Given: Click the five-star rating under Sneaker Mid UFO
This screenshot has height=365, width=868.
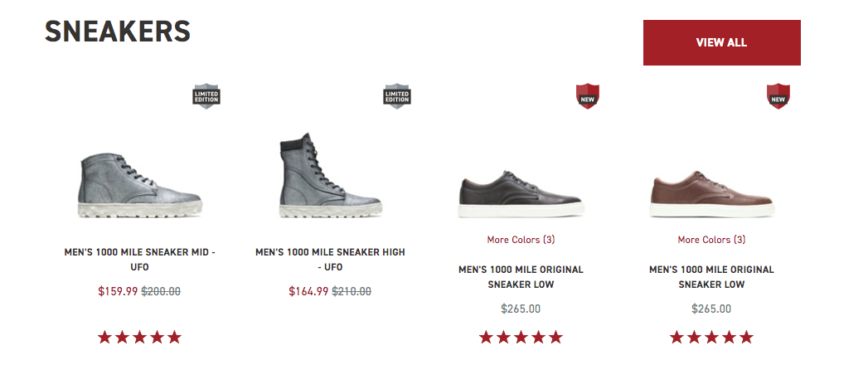Looking at the screenshot, I should 139,337.
